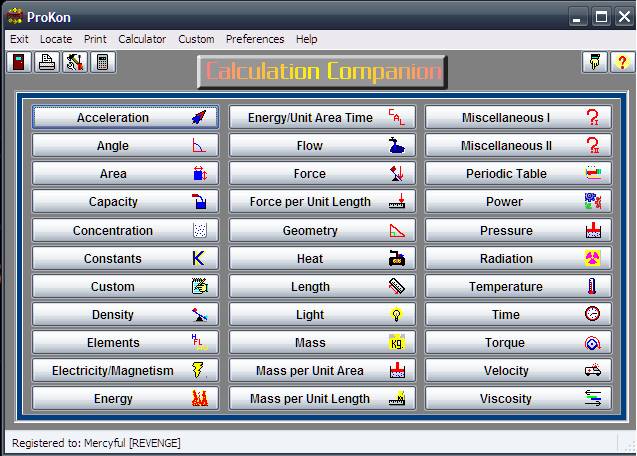Screen dimensions: 637x456
Task: Click the seesaw icon on Density
Action: point(199,314)
